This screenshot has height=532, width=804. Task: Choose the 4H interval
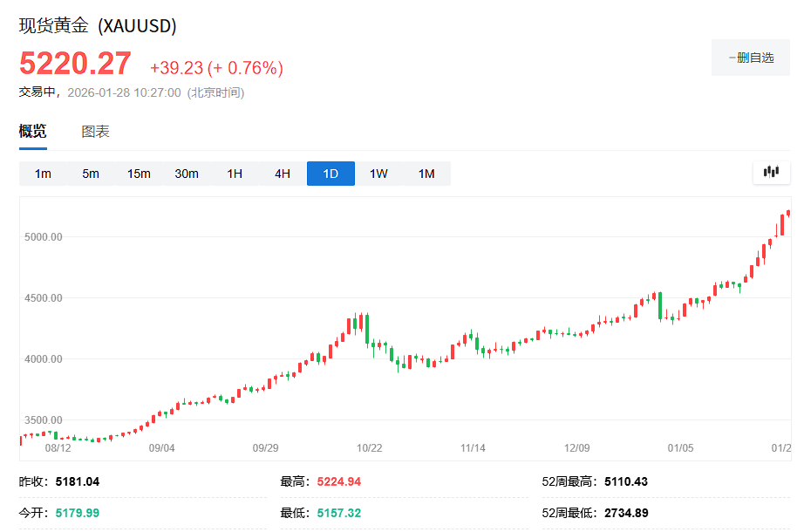pyautogui.click(x=283, y=174)
